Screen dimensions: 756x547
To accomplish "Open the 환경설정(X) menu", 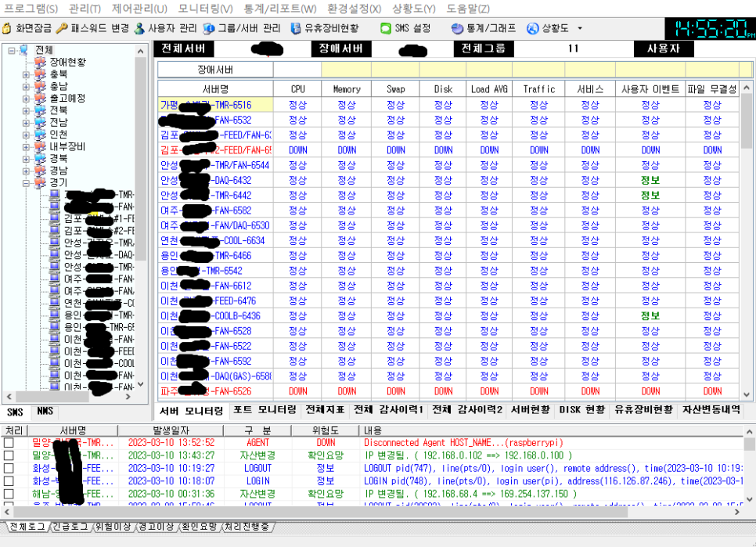I will coord(354,9).
